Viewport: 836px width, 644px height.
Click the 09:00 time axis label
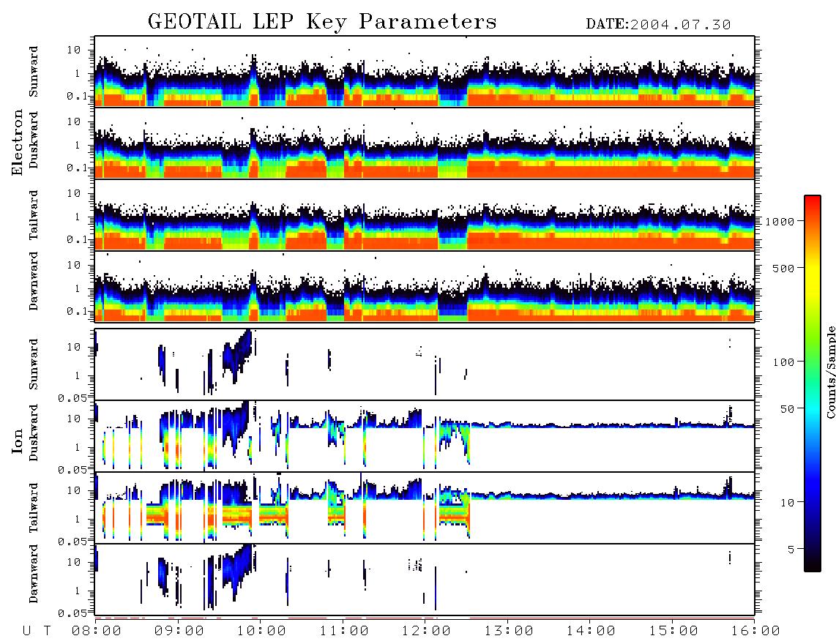tap(179, 632)
